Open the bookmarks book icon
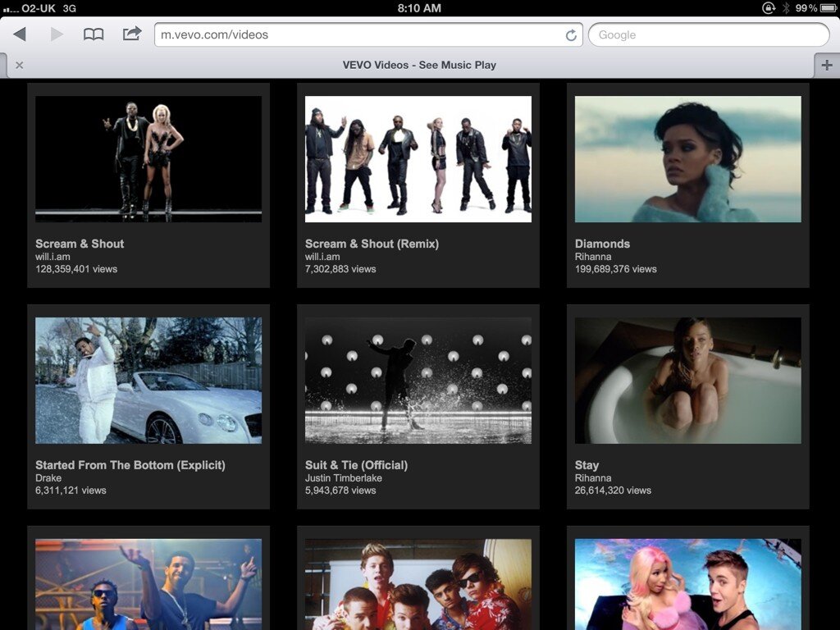 pos(94,34)
